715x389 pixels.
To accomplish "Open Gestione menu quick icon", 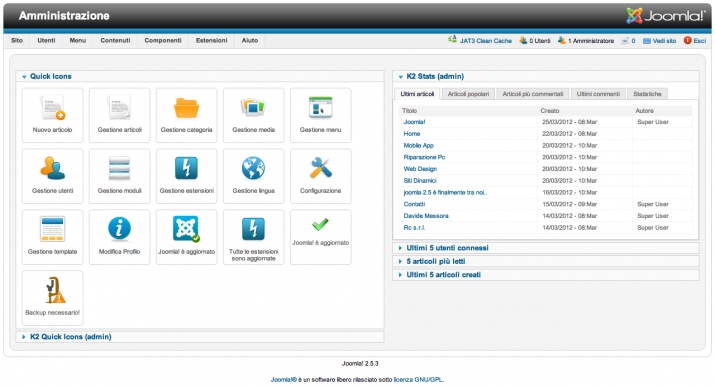I will click(x=321, y=115).
